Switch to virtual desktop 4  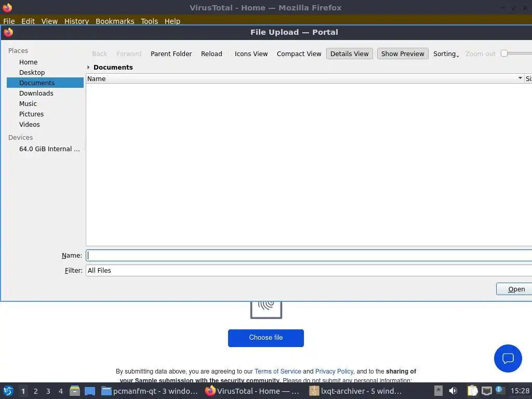tap(61, 391)
